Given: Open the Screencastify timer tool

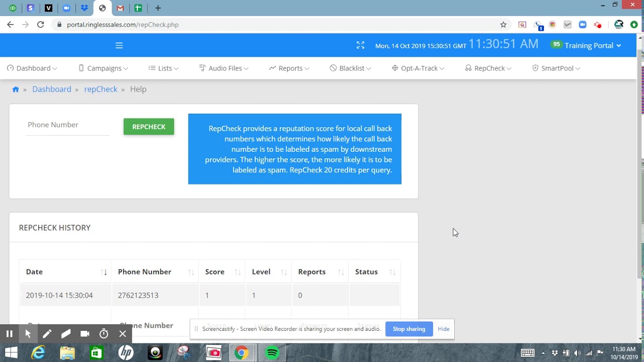Looking at the screenshot, I should point(104,334).
